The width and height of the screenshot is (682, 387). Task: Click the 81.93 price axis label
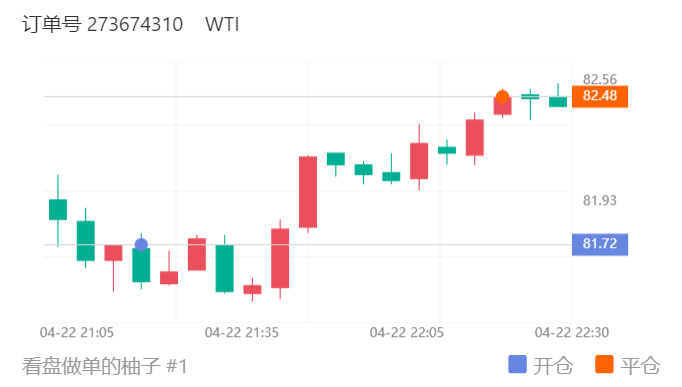[x=600, y=200]
